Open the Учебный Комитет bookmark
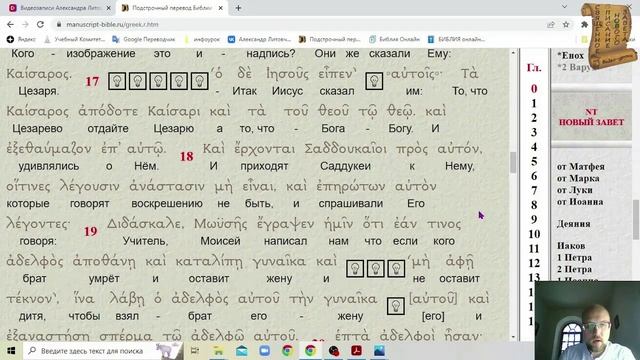This screenshot has height=360, width=640. click(75, 39)
